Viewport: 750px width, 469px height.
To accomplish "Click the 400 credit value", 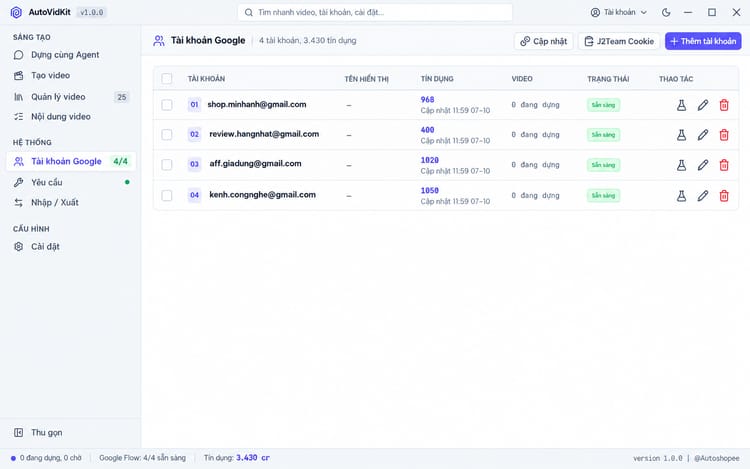I will coord(427,130).
